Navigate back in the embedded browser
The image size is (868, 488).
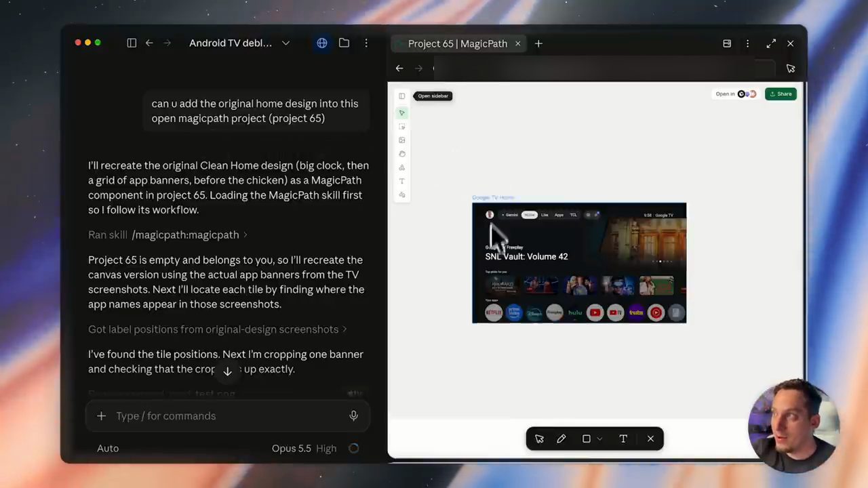pos(399,68)
